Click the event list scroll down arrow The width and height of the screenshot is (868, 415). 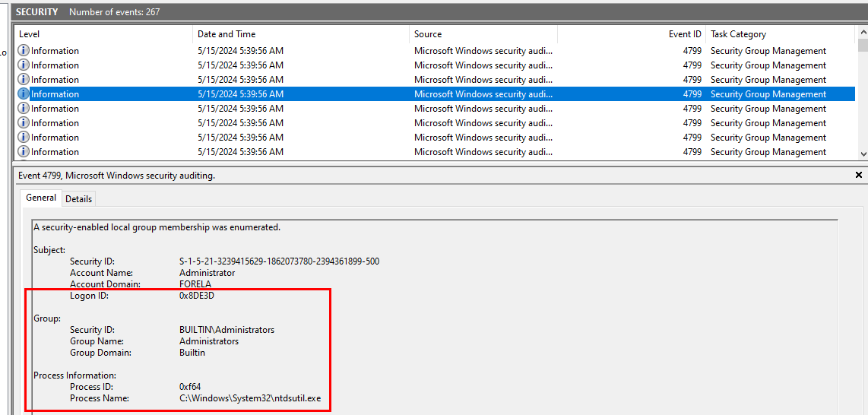coord(862,153)
